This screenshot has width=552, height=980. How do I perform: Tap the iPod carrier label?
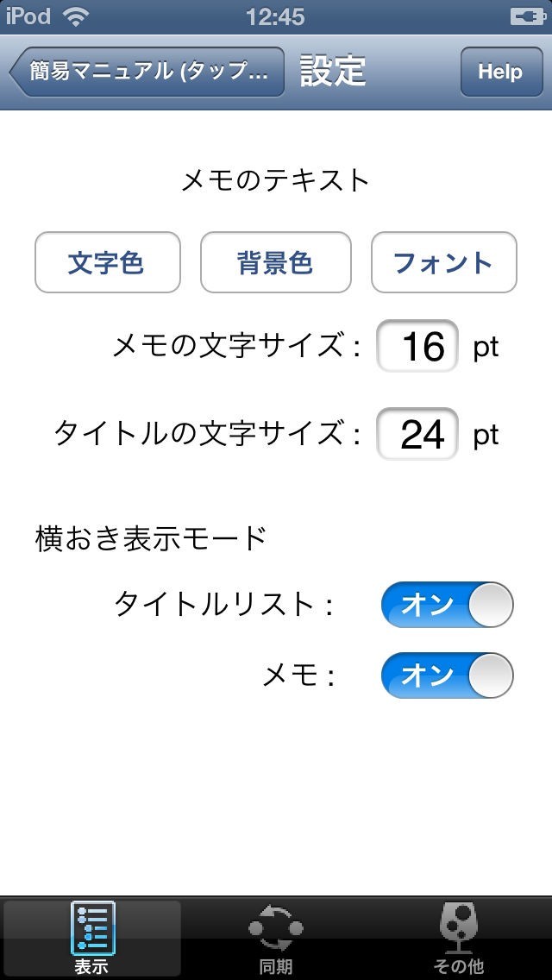click(28, 16)
